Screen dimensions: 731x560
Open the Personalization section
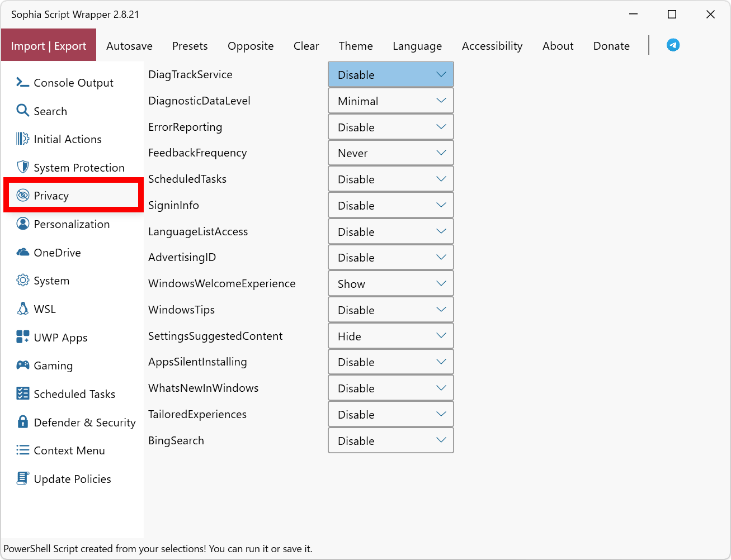(72, 224)
